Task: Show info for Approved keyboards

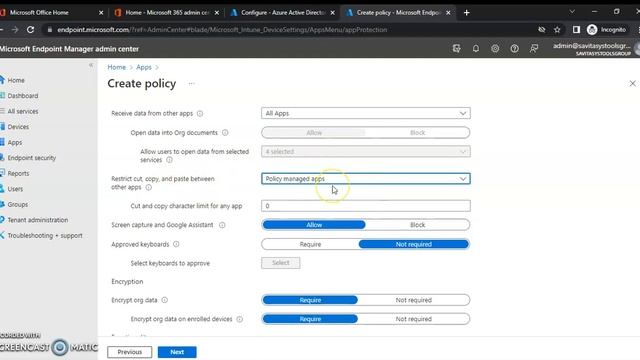Action: click(176, 244)
